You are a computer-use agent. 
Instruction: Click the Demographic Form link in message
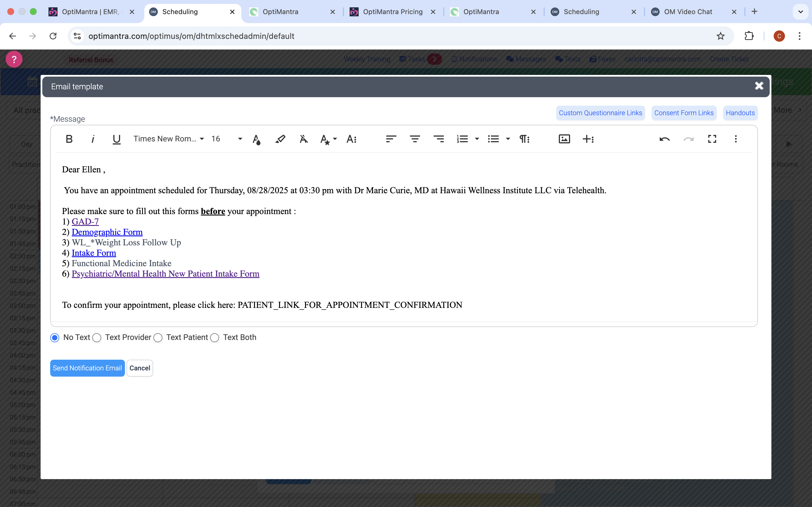point(107,232)
